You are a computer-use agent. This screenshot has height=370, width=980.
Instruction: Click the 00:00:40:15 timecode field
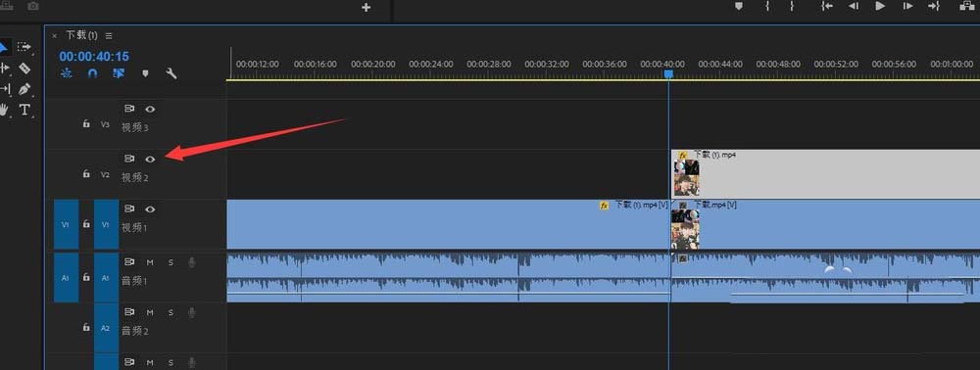[94, 56]
